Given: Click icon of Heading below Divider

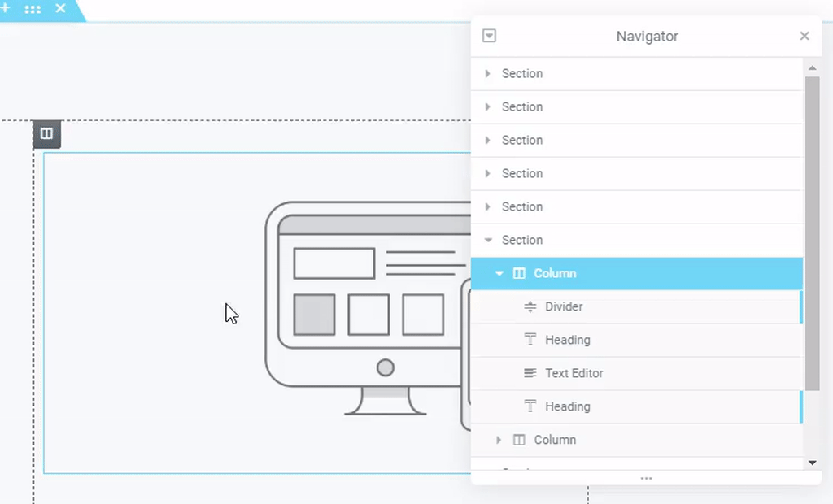Looking at the screenshot, I should (530, 341).
